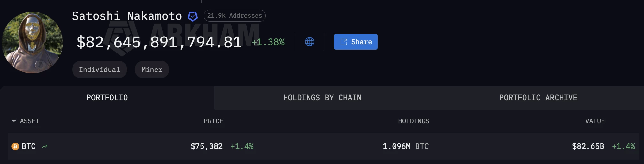Click the filter icon beside the ASSET header

pos(14,121)
